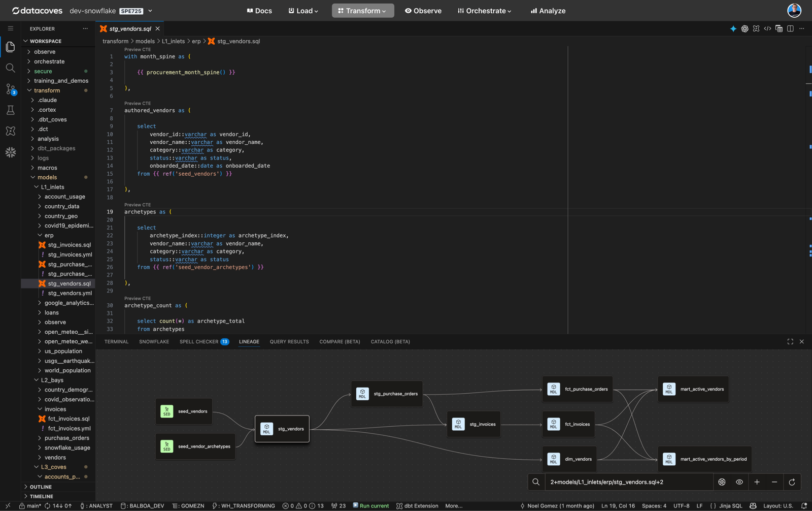Maximize the bottom panel
Image resolution: width=812 pixels, height=511 pixels.
[790, 342]
